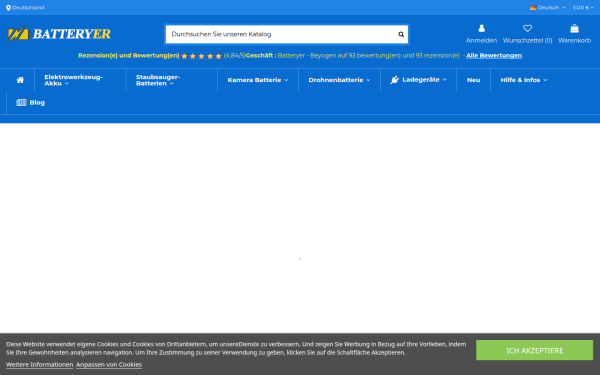The height and width of the screenshot is (375, 600).
Task: Click the ICH AKZEPTIERE cookie button
Action: click(x=534, y=350)
